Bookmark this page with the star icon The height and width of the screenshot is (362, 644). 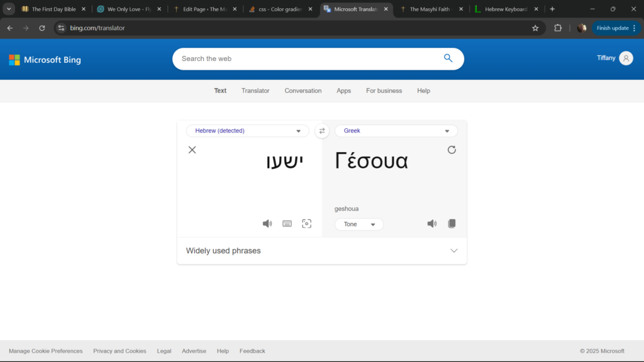click(535, 28)
